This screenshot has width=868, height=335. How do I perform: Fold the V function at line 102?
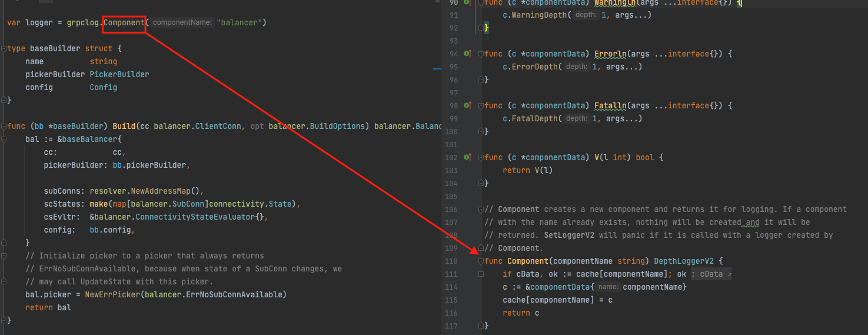pyautogui.click(x=481, y=158)
